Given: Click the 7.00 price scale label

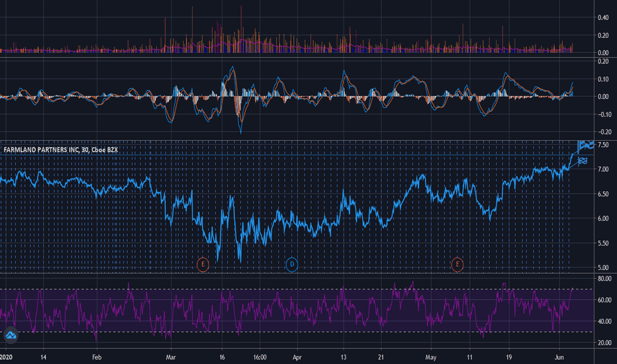Looking at the screenshot, I should 603,169.
